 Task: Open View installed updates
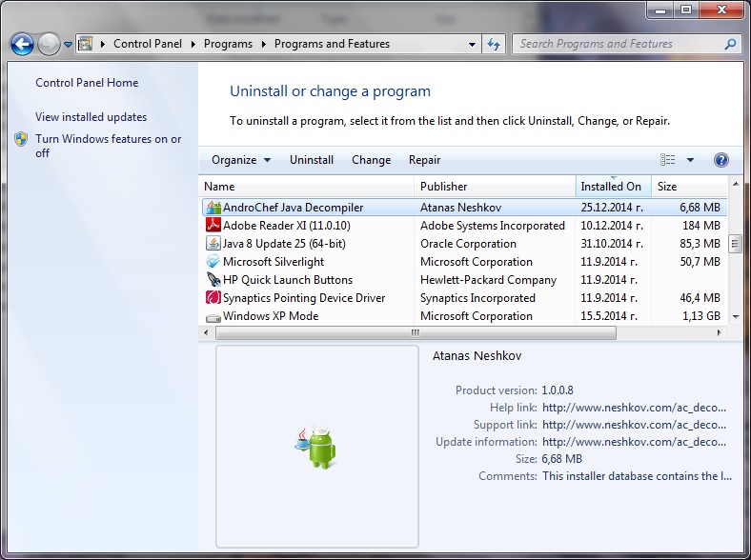[91, 117]
